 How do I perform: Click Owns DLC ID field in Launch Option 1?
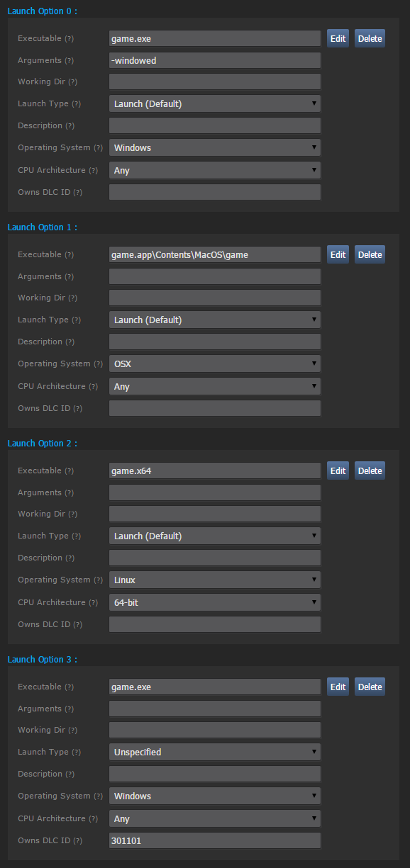tap(215, 408)
